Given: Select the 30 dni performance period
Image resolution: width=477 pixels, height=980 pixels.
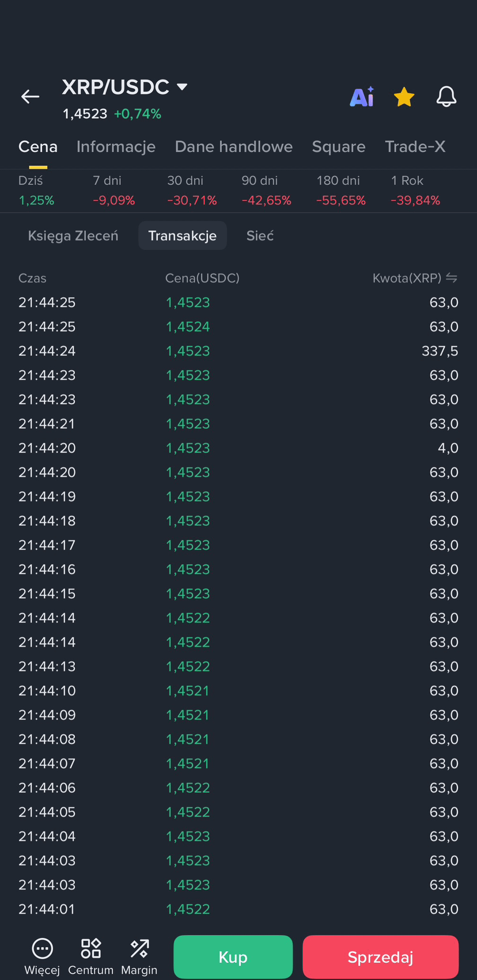Looking at the screenshot, I should pyautogui.click(x=192, y=191).
